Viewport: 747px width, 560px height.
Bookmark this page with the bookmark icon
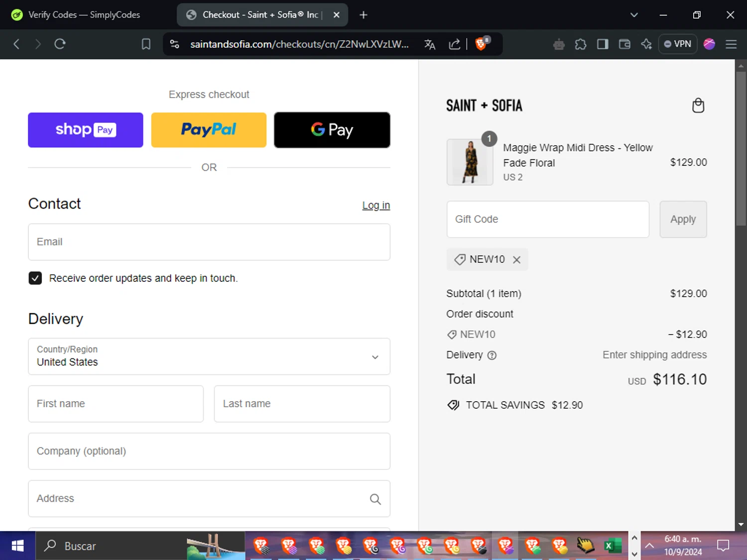[146, 44]
